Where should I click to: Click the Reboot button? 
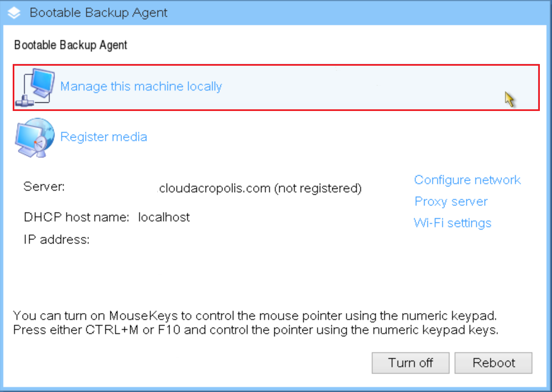(493, 363)
